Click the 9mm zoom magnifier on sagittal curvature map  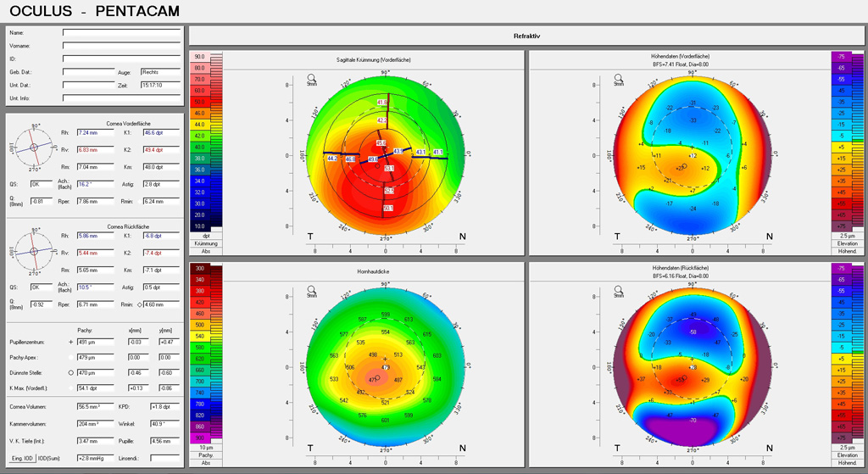[x=312, y=75]
